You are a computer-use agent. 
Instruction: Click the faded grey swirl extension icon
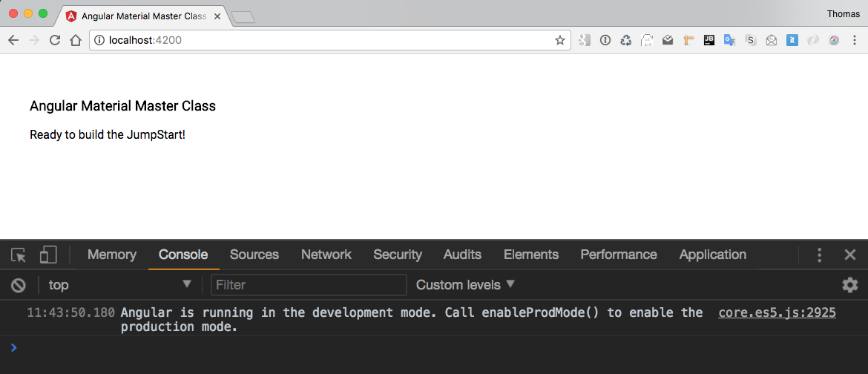812,40
